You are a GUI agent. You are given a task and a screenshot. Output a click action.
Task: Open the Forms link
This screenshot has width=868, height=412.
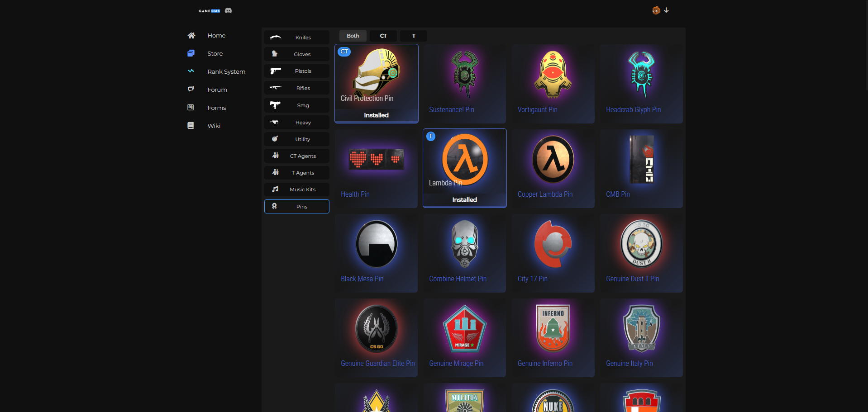[217, 108]
